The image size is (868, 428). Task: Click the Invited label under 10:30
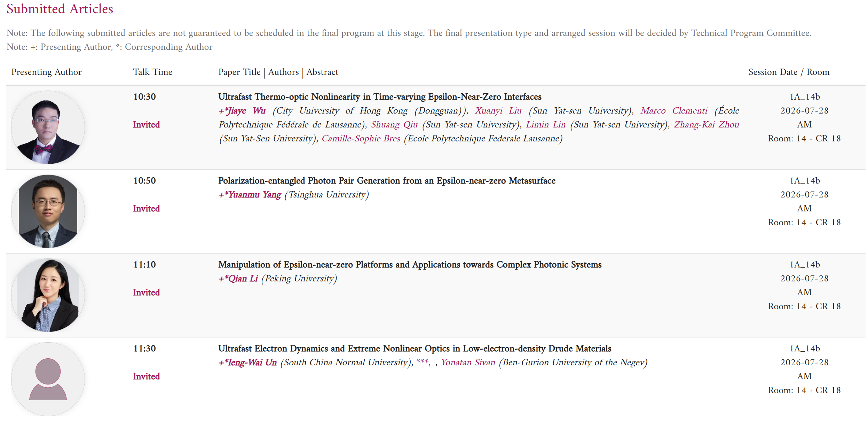tap(147, 125)
